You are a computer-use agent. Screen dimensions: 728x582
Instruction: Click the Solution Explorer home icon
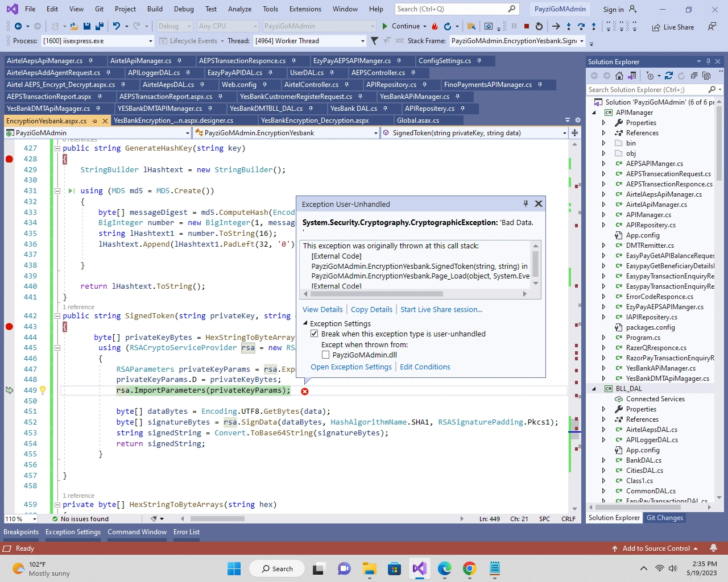click(619, 76)
